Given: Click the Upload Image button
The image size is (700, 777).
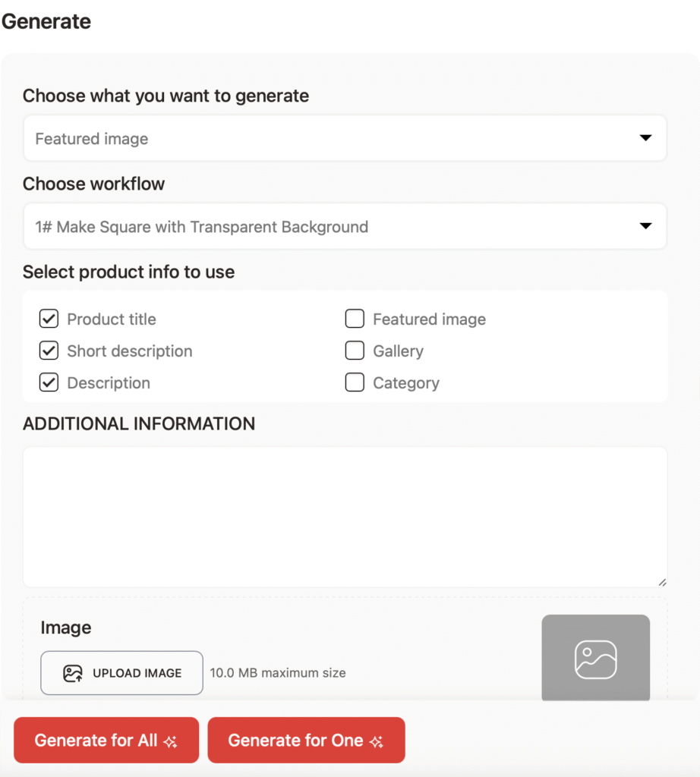Looking at the screenshot, I should (121, 672).
